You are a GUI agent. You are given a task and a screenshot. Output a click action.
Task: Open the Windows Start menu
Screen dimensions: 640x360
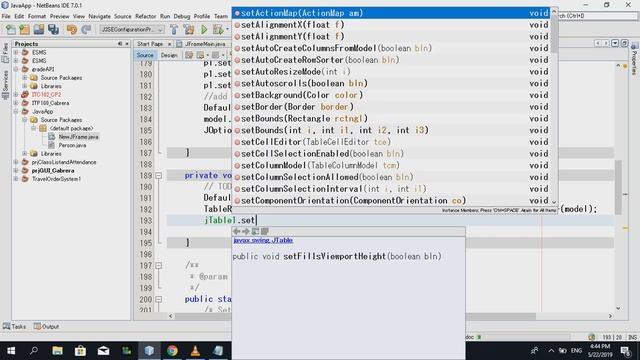11,351
